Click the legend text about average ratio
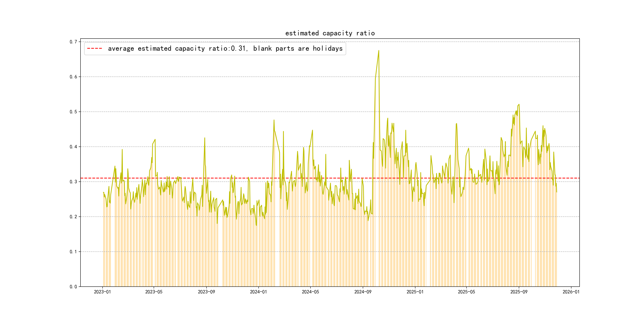Screen dimensions: 644x322 (225, 48)
